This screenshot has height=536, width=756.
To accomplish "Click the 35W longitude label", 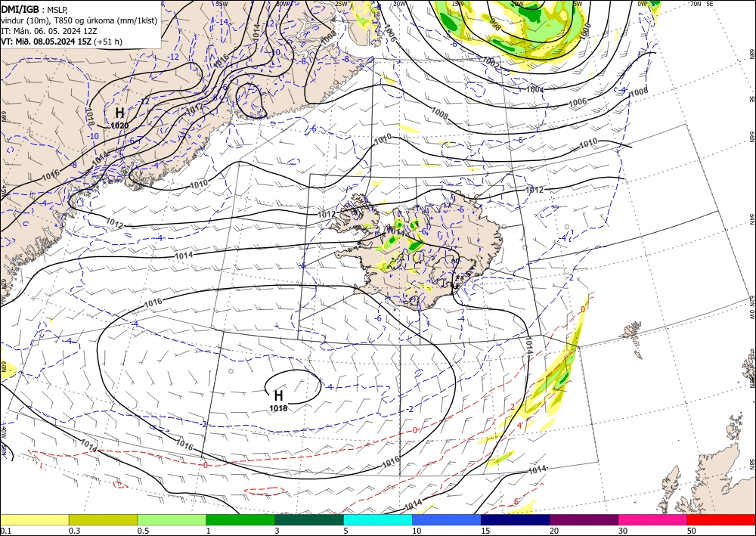I will pyautogui.click(x=222, y=4).
